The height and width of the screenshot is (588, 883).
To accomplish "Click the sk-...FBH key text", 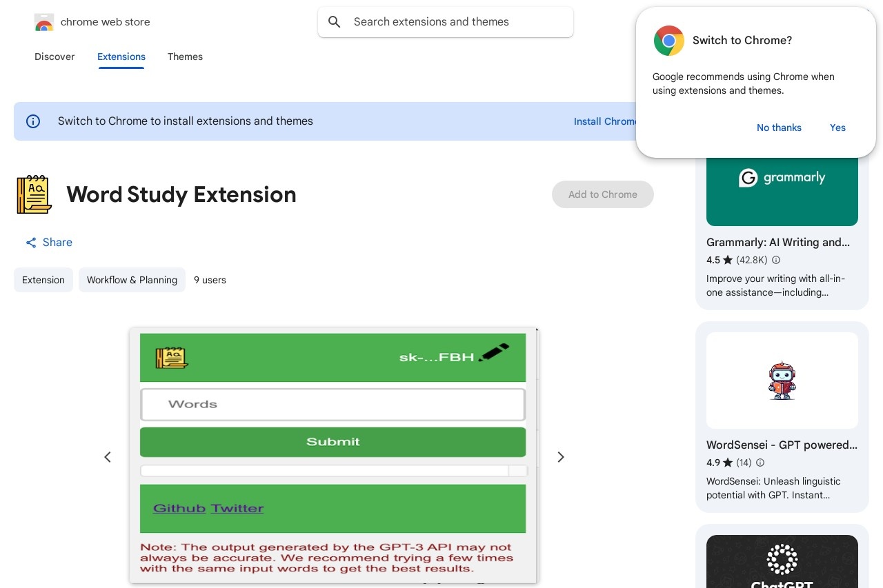I will [437, 357].
